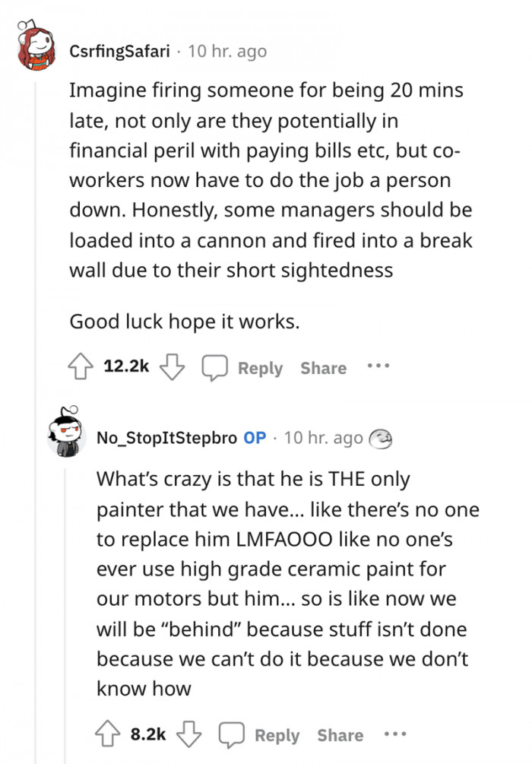
Task: Open permalink timestamp on No_StopItStepbro's reply
Action: tap(323, 438)
